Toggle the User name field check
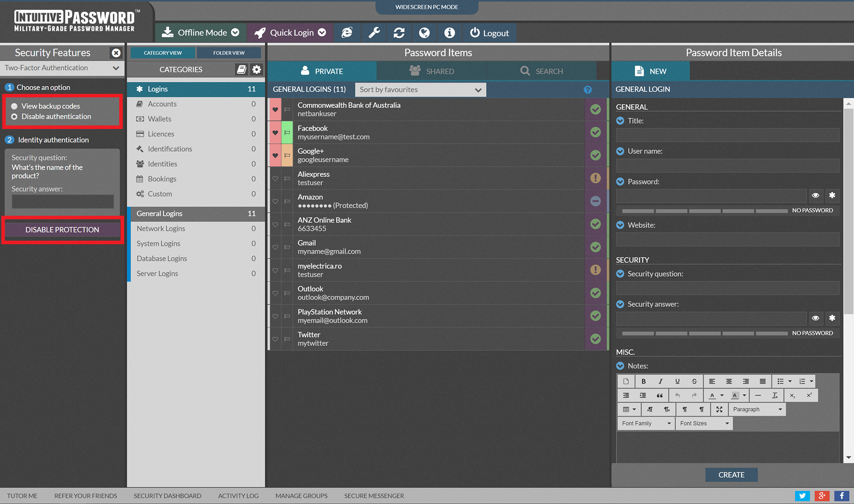 point(620,151)
